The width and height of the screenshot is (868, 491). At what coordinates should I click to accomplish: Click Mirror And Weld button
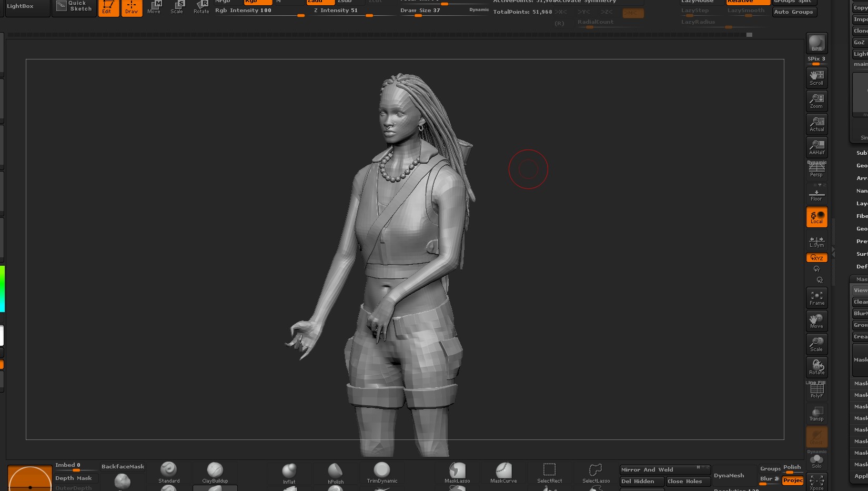click(x=665, y=470)
